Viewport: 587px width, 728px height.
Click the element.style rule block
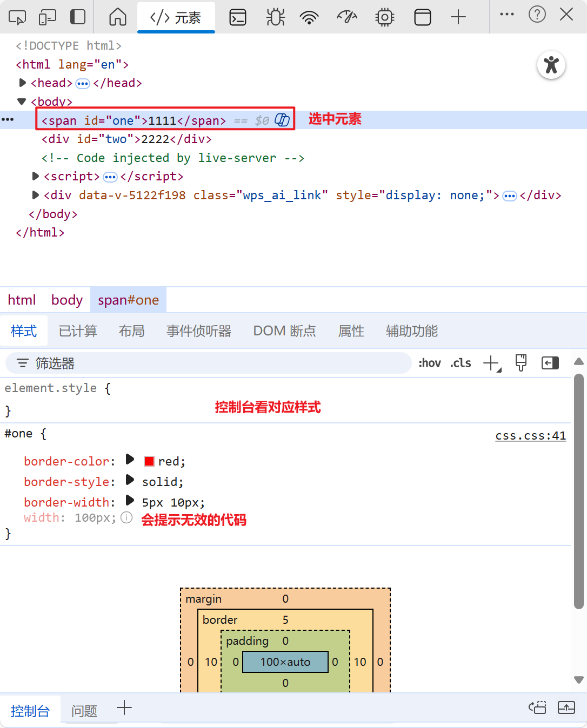tap(285, 400)
